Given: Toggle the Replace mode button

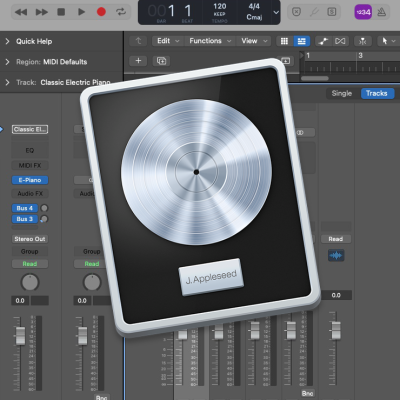Looking at the screenshot, I should pos(296,12).
